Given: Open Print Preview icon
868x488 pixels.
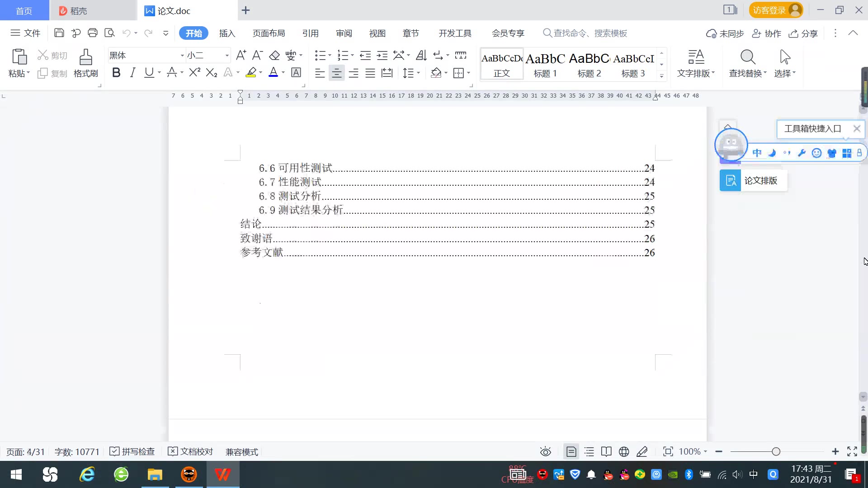Looking at the screenshot, I should (109, 33).
